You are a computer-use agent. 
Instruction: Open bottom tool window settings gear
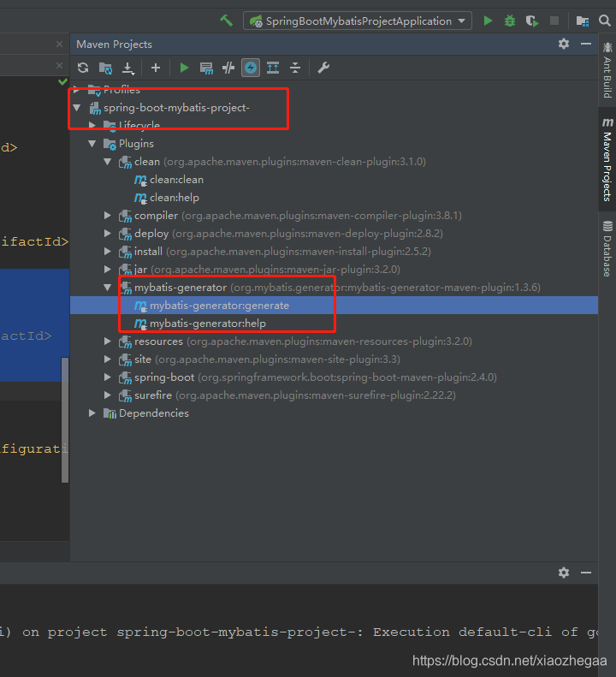[x=564, y=573]
